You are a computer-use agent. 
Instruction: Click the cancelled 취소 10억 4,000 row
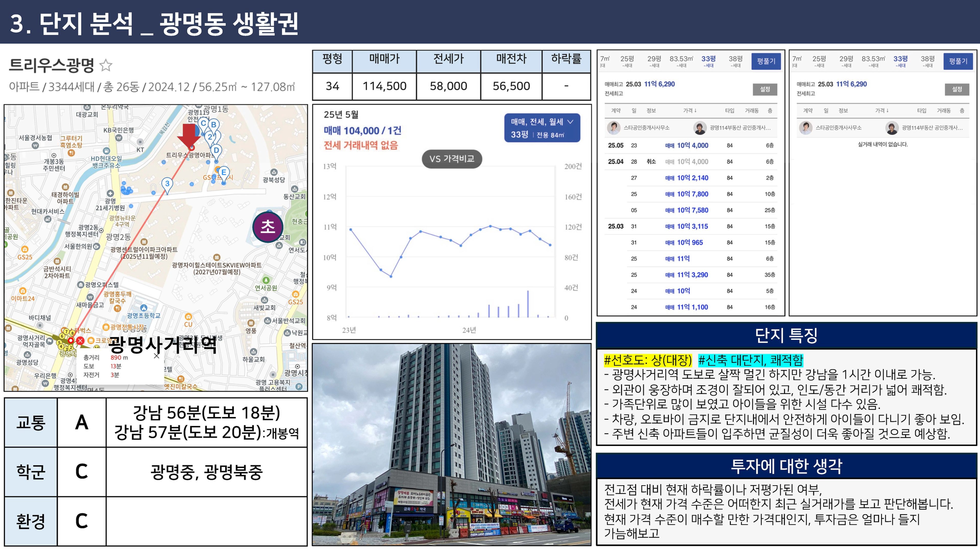tap(691, 162)
